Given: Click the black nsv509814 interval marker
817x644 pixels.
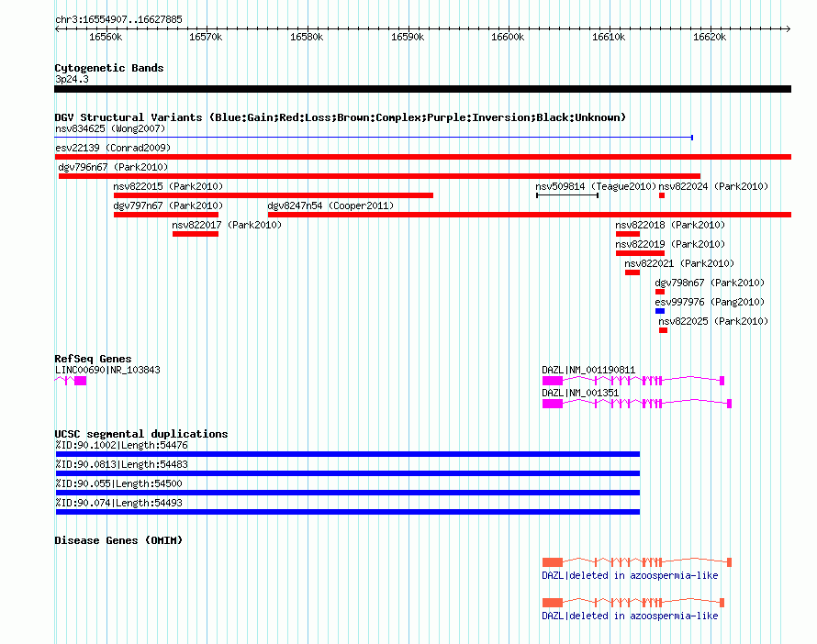Looking at the screenshot, I should [x=567, y=195].
